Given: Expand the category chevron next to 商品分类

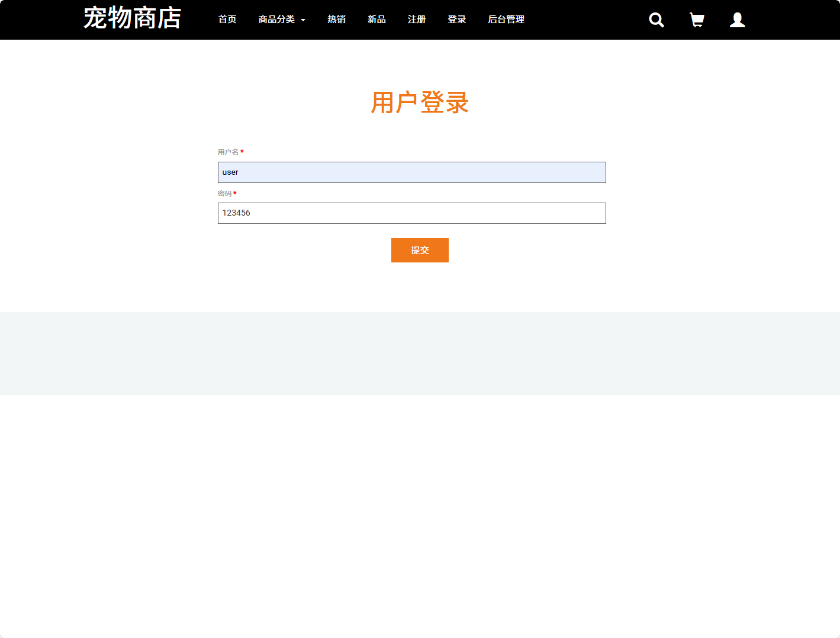Looking at the screenshot, I should point(302,20).
